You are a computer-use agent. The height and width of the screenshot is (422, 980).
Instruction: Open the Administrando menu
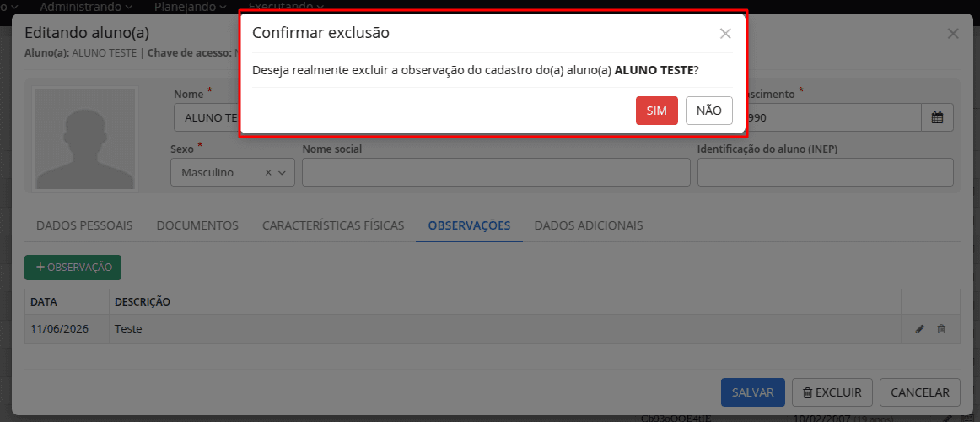[86, 7]
